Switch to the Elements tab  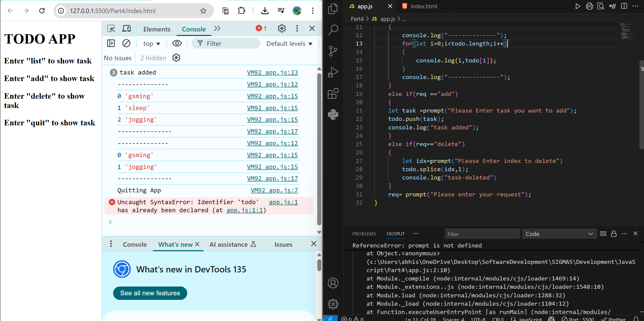click(x=157, y=29)
